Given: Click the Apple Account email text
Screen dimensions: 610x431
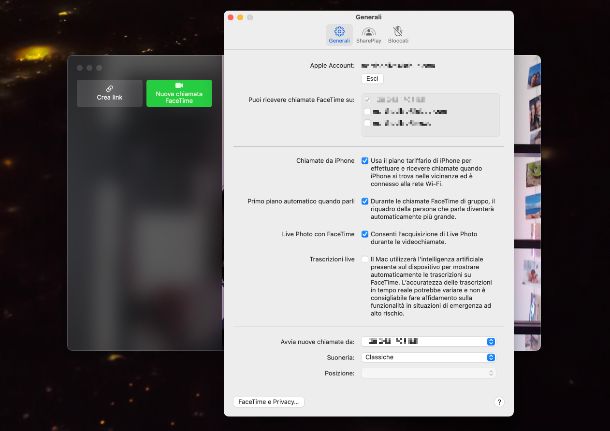Looking at the screenshot, I should pos(398,66).
